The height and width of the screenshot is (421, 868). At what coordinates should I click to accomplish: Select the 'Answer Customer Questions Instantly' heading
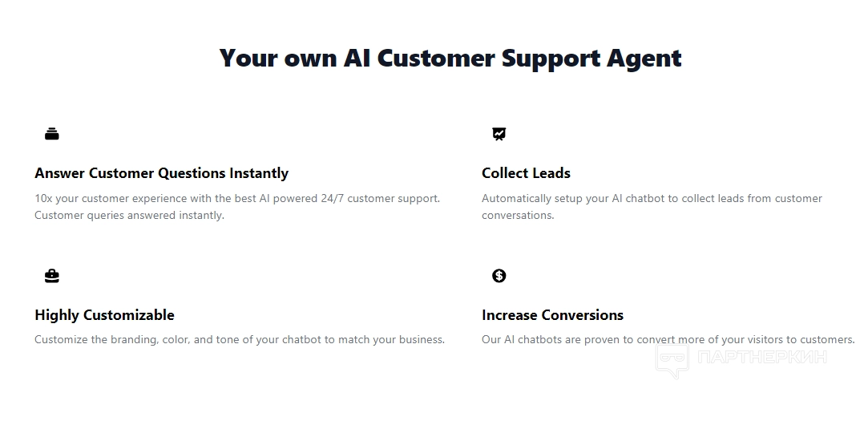[161, 173]
